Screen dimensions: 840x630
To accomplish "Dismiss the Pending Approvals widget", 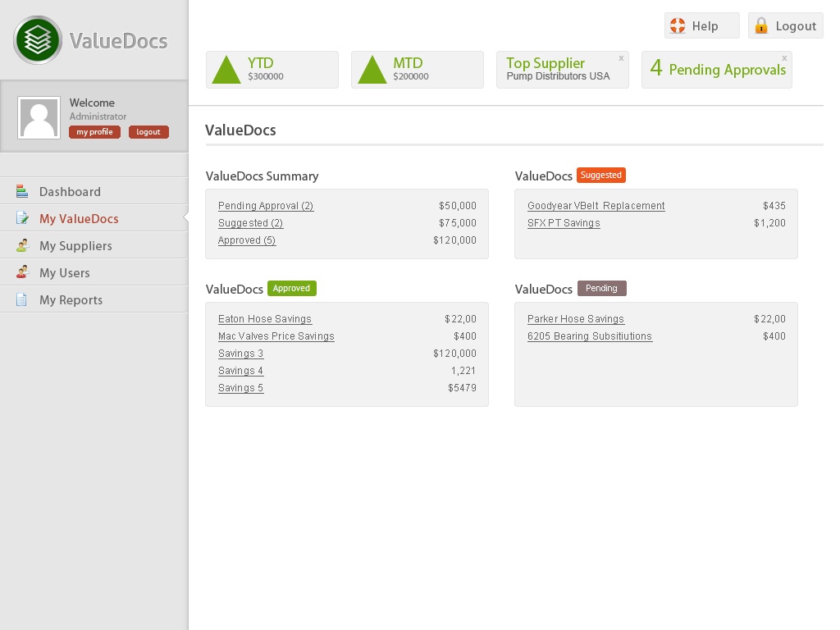I will [784, 58].
